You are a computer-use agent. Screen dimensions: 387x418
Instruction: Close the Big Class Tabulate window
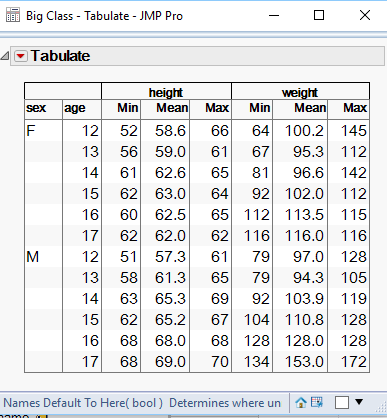pyautogui.click(x=365, y=15)
